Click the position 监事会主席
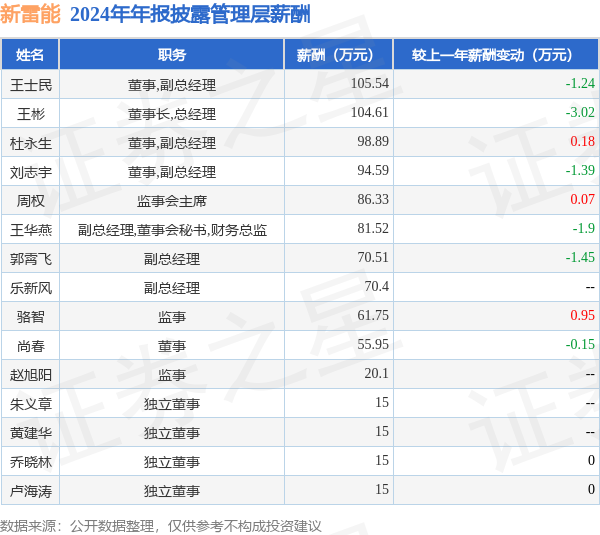600x535 pixels. tap(172, 201)
